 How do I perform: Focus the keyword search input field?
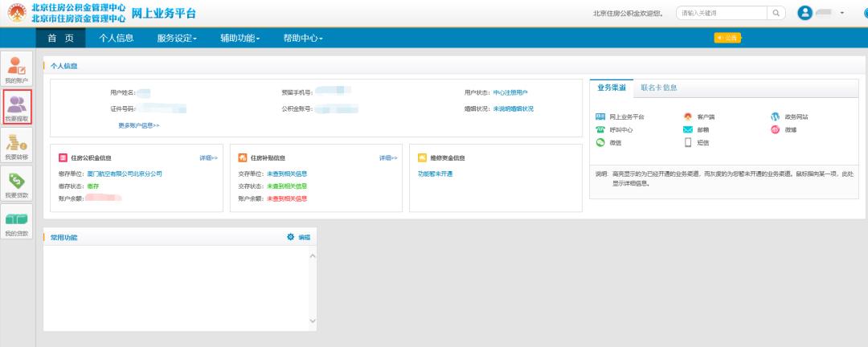click(722, 13)
